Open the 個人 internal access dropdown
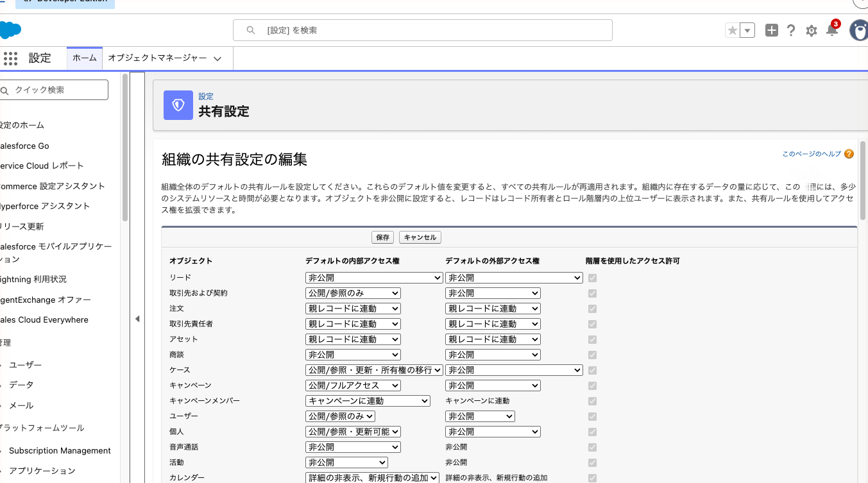868x483 pixels. coord(353,432)
